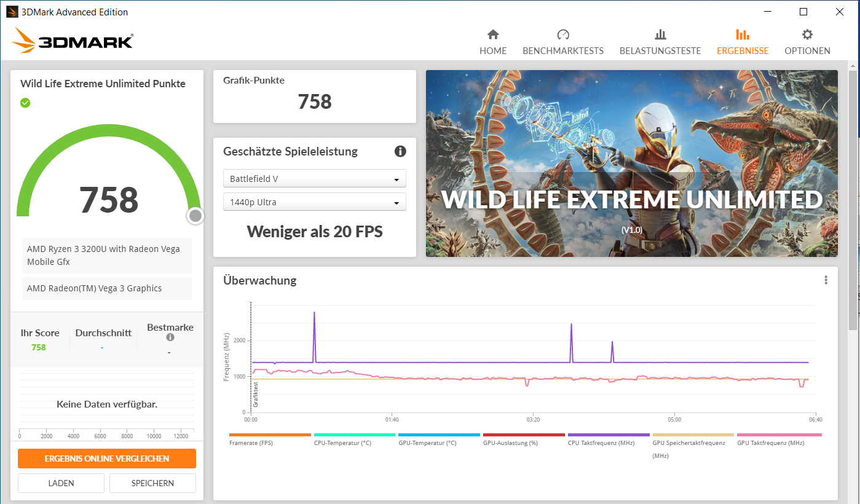Click the 3DMark Advanced Edition window title

(x=76, y=12)
